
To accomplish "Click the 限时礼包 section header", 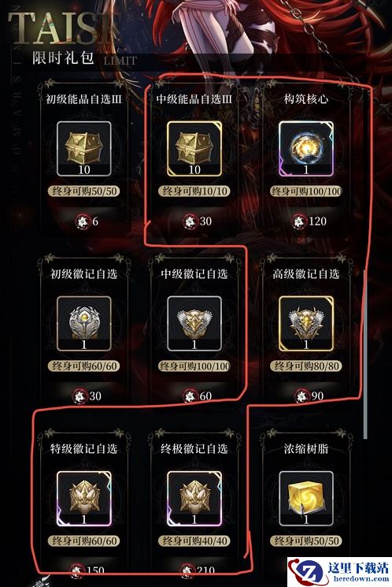I will click(63, 58).
